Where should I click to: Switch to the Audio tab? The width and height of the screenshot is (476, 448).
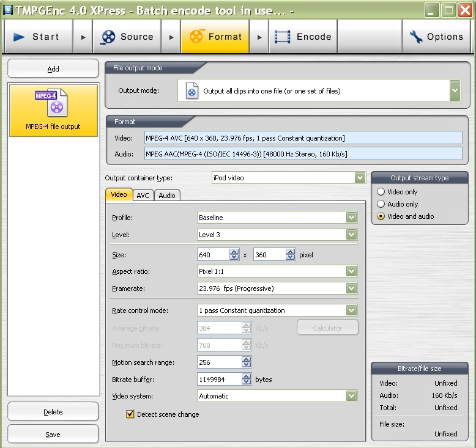167,196
